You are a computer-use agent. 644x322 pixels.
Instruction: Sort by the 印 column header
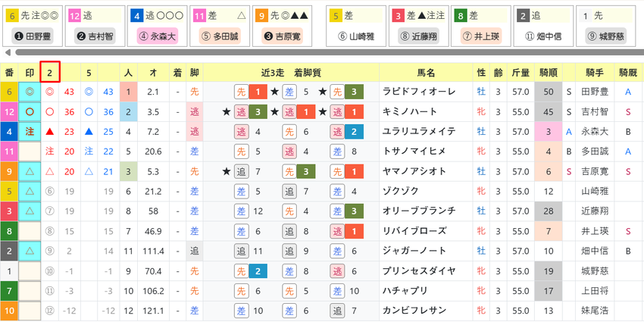pyautogui.click(x=30, y=73)
